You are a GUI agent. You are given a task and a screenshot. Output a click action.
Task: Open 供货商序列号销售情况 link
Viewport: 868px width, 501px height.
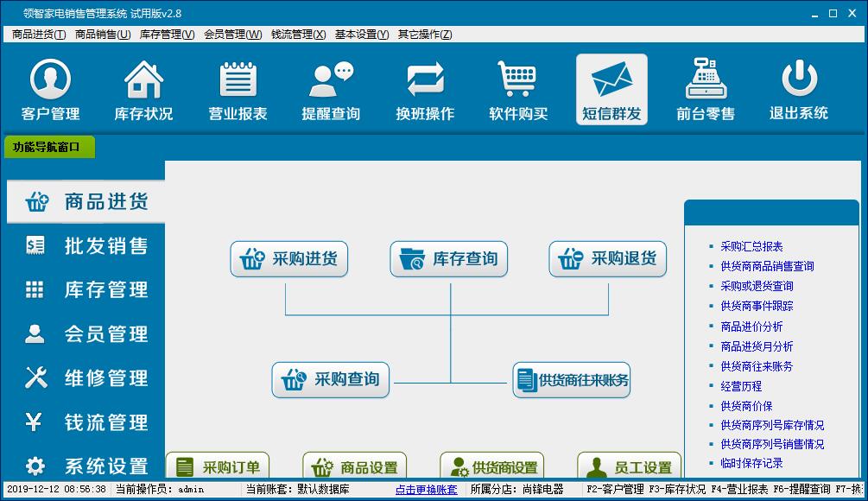coord(772,444)
